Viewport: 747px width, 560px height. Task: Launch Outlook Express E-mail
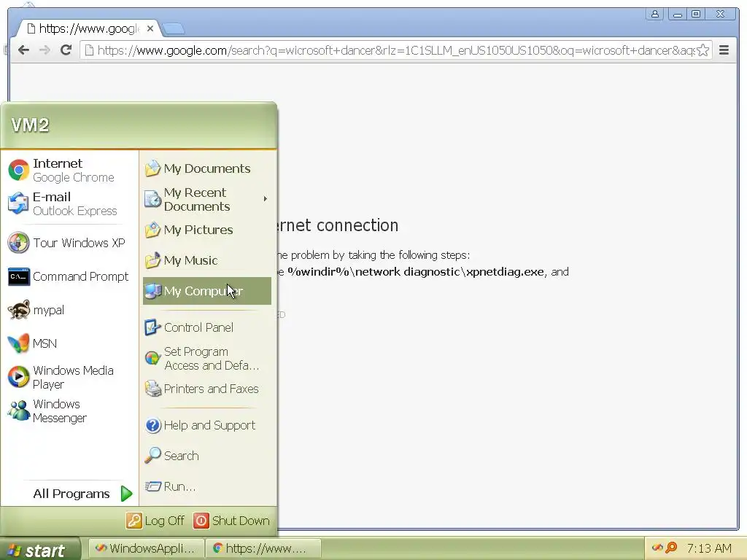pyautogui.click(x=69, y=203)
